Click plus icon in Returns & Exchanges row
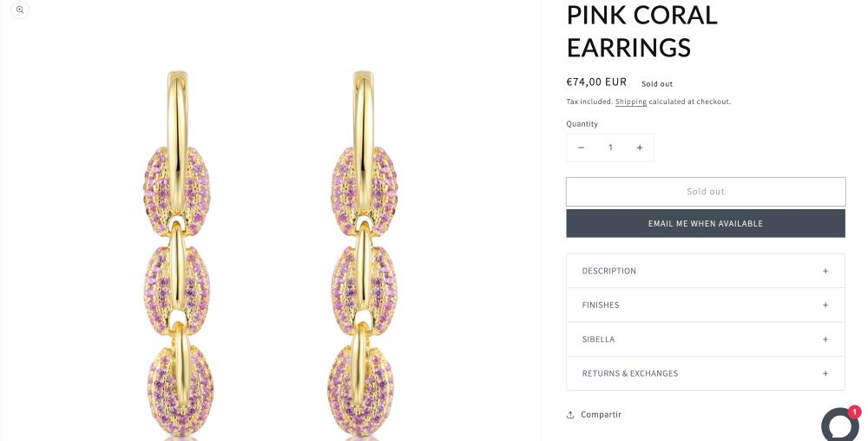This screenshot has height=441, width=868. pyautogui.click(x=825, y=373)
